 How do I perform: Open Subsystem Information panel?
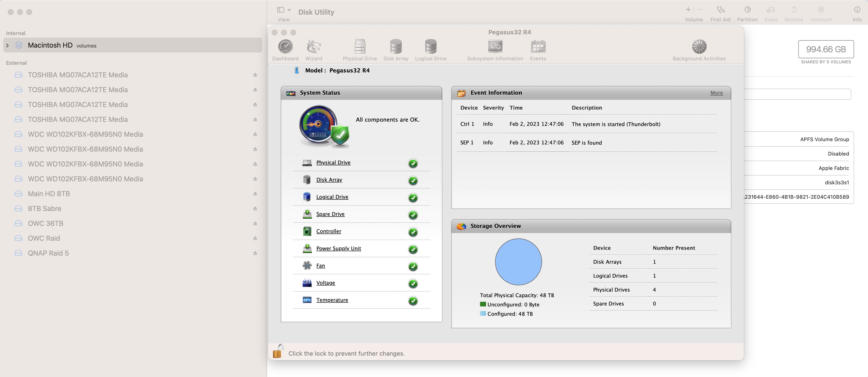pyautogui.click(x=495, y=47)
